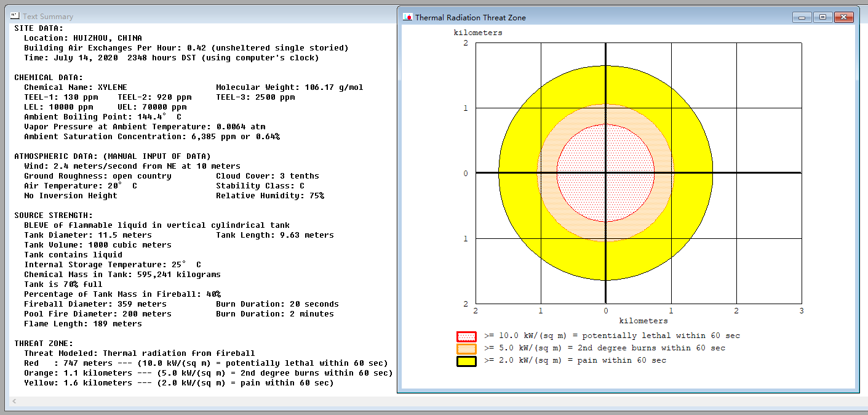Click 'UEL: 70000 ppm' value
The width and height of the screenshot is (868, 415).
tap(152, 107)
